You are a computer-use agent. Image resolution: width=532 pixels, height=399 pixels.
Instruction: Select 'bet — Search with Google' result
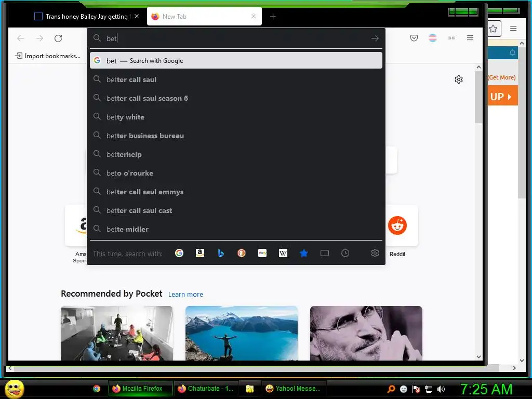[x=236, y=60]
